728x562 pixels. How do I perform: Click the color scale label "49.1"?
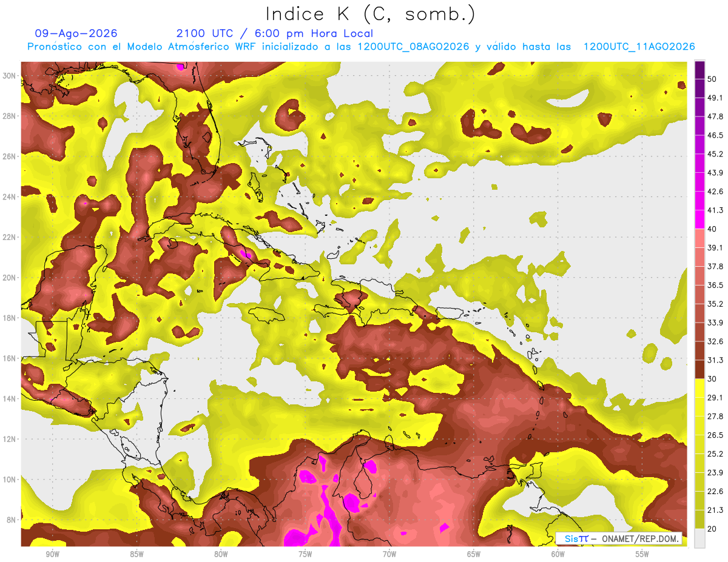point(715,98)
